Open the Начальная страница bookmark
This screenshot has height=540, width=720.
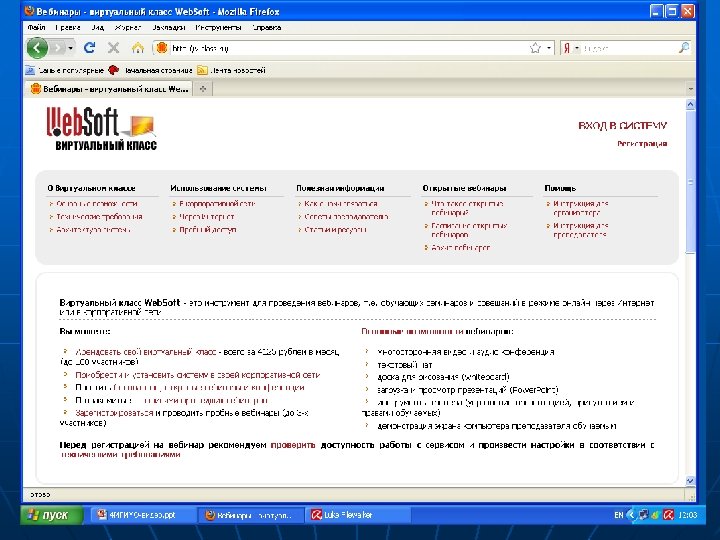point(151,70)
